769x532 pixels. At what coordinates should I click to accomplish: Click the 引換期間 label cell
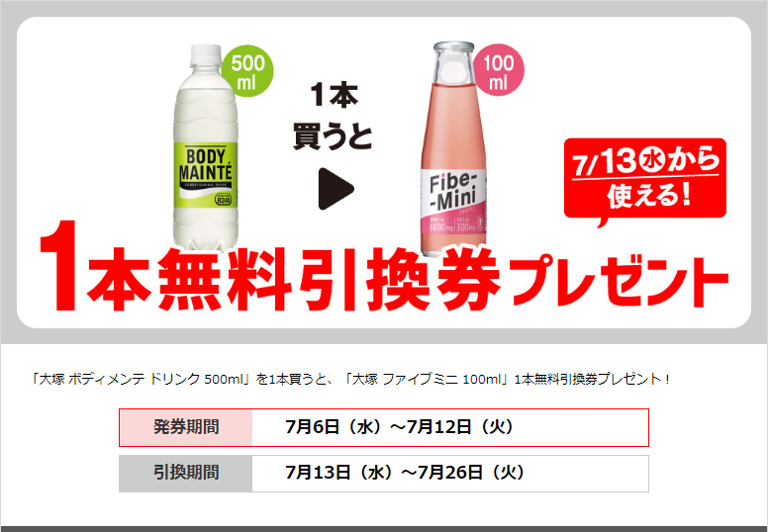click(186, 474)
